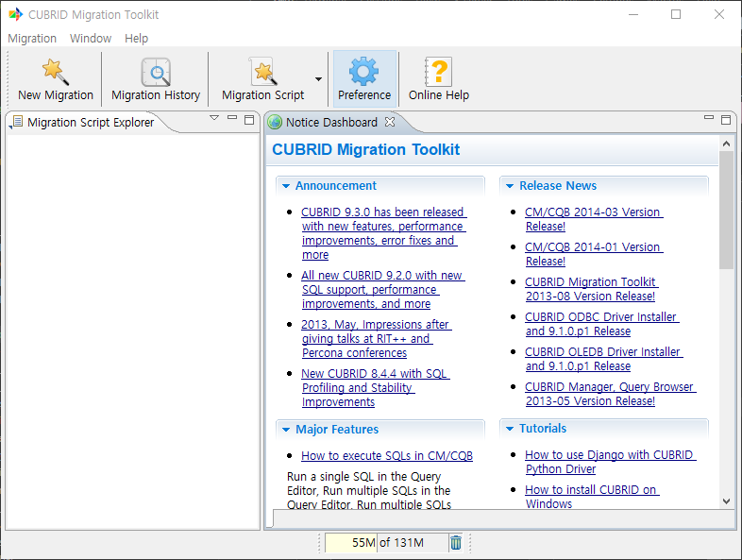Collapse the Release News section
Screen dimensions: 742x560
[509, 186]
